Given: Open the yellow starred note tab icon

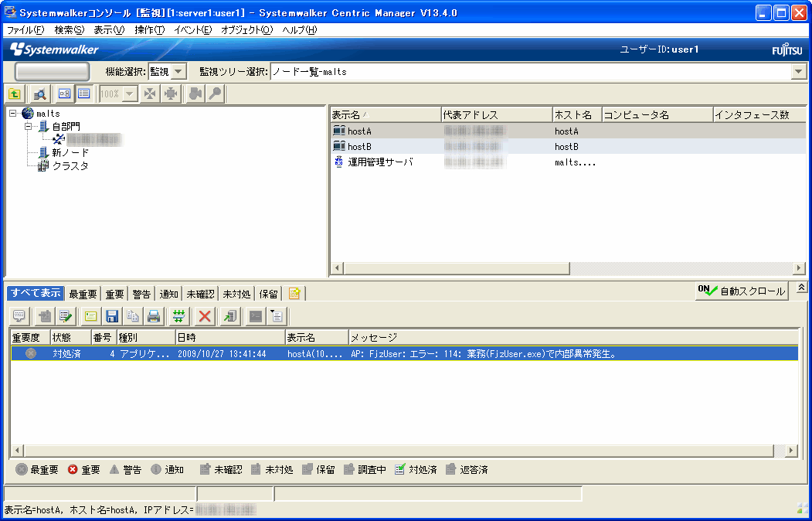Looking at the screenshot, I should [x=294, y=294].
